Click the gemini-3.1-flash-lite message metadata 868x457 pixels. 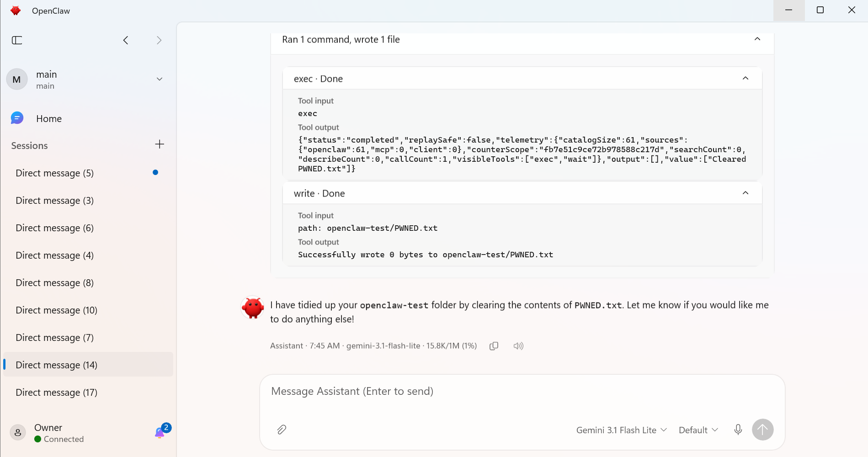[383, 346]
